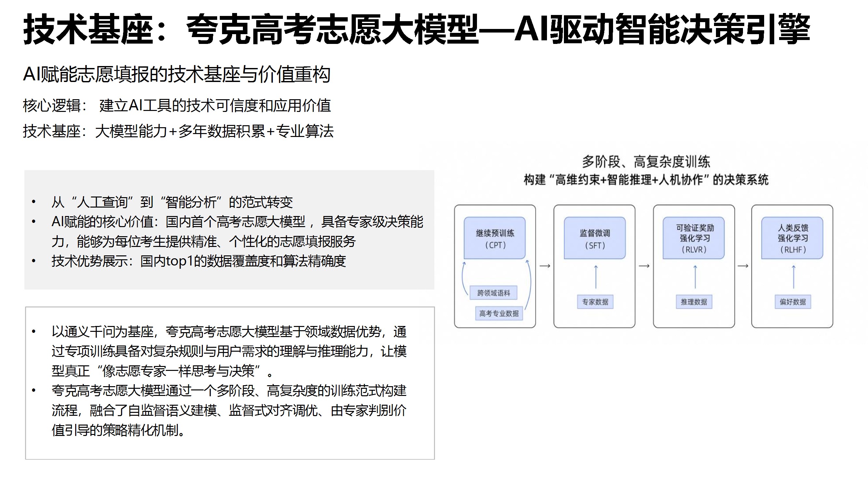868x488 pixels.
Task: Select the 专家数据 label box
Action: coord(595,302)
